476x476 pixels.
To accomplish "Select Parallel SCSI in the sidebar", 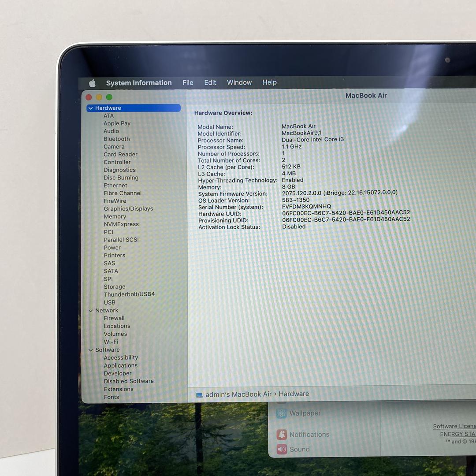I will [x=121, y=240].
